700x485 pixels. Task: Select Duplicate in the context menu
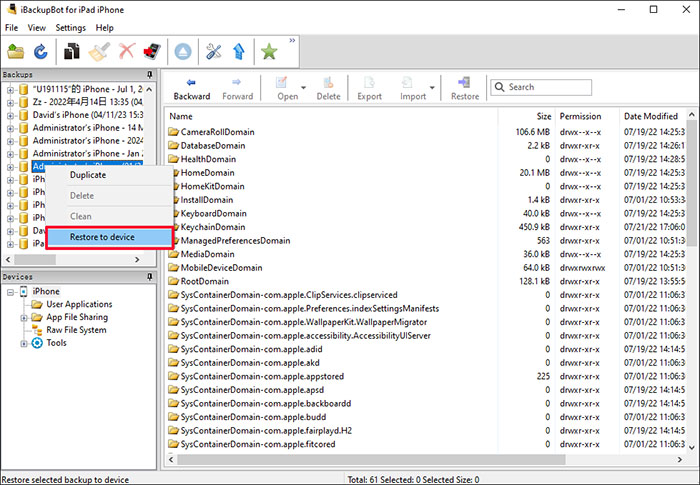click(x=88, y=175)
